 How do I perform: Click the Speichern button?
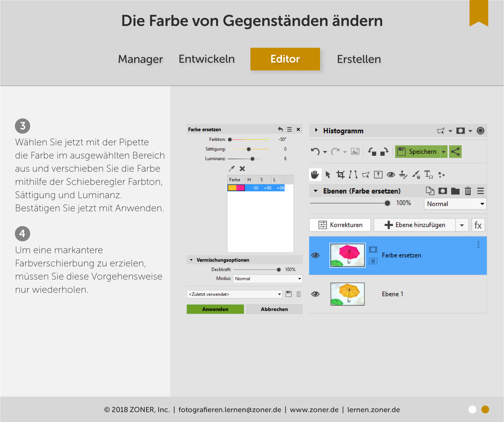pyautogui.click(x=417, y=152)
